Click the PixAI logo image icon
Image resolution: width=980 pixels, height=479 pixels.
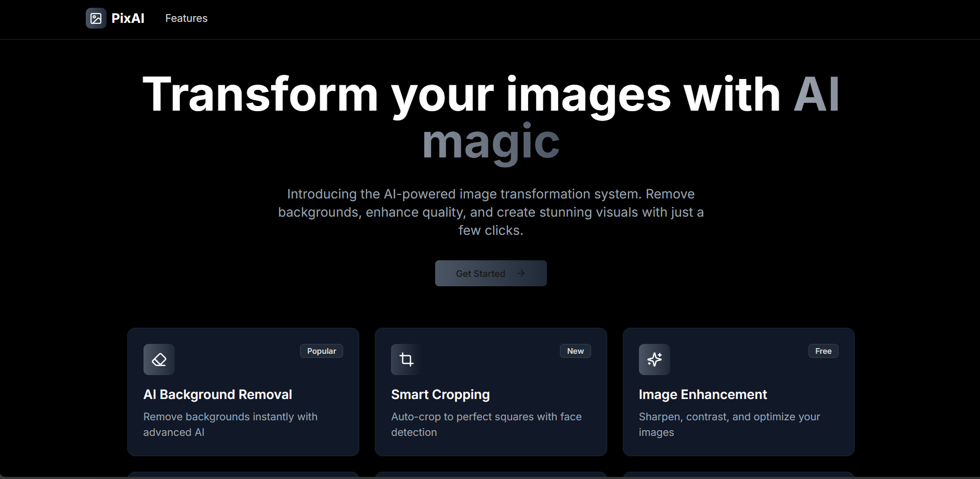point(96,18)
